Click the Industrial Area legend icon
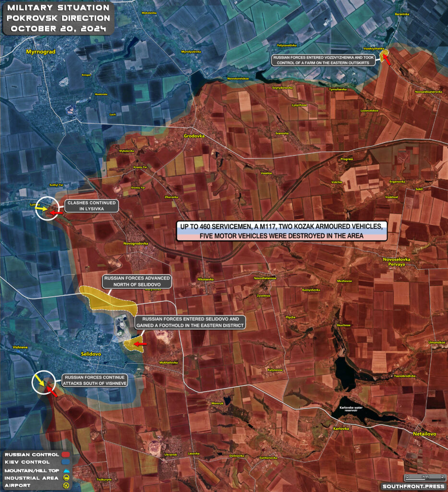Viewport: 448px width, 492px height. click(x=66, y=478)
